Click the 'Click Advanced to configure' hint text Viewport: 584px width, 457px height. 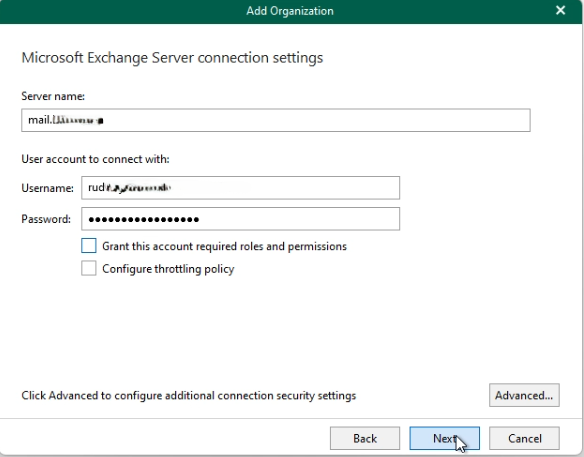tap(188, 396)
